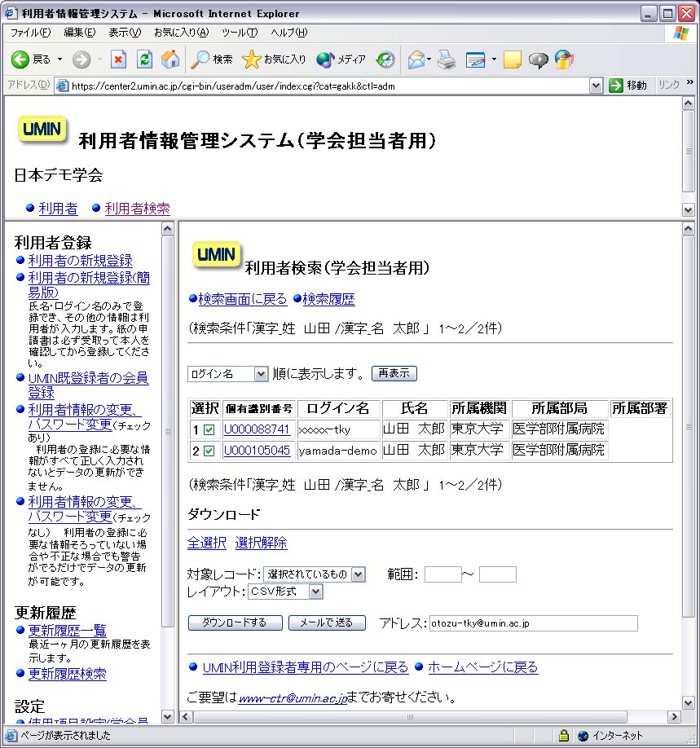Click the Print toolbar icon
The image size is (700, 748).
pos(446,59)
